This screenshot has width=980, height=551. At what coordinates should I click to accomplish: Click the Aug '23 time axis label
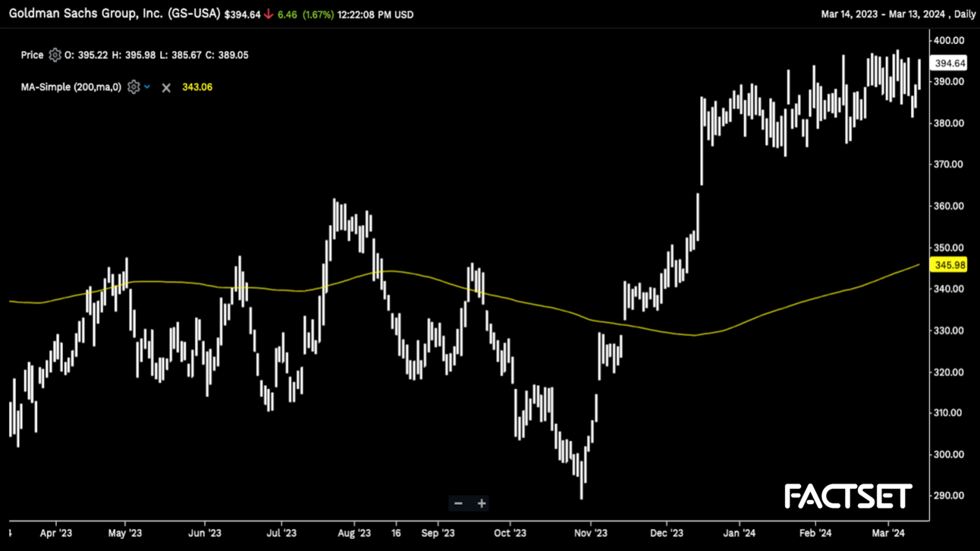[353, 533]
